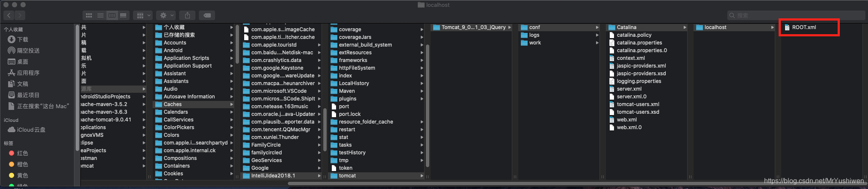This screenshot has width=868, height=189.
Task: Open the gear action menu
Action: tap(166, 15)
